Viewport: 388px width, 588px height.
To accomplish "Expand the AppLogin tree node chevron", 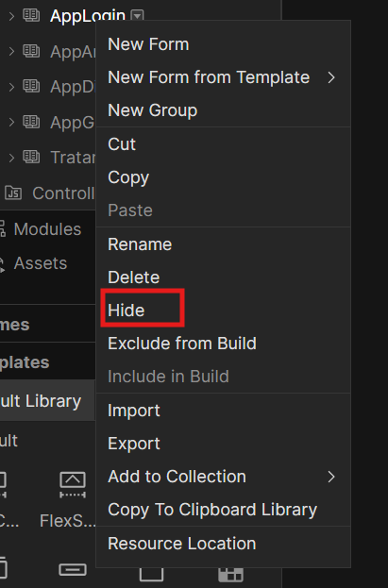I will coord(11,16).
